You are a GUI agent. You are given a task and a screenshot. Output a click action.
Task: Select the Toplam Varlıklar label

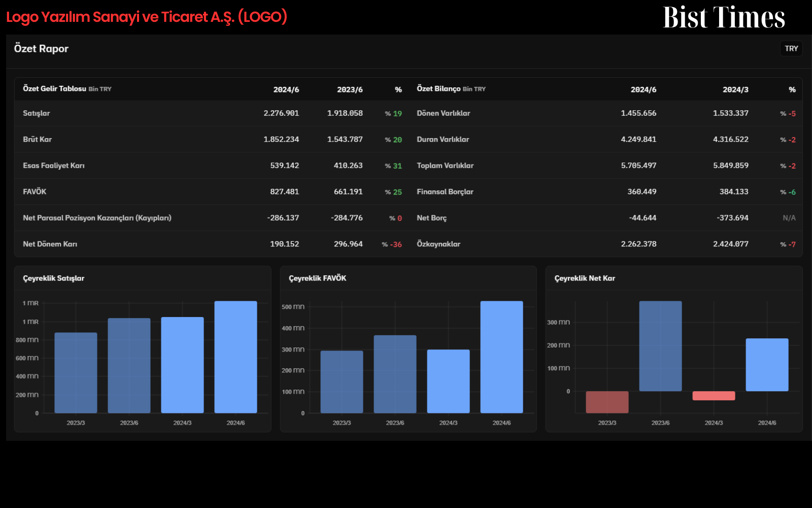tap(445, 166)
